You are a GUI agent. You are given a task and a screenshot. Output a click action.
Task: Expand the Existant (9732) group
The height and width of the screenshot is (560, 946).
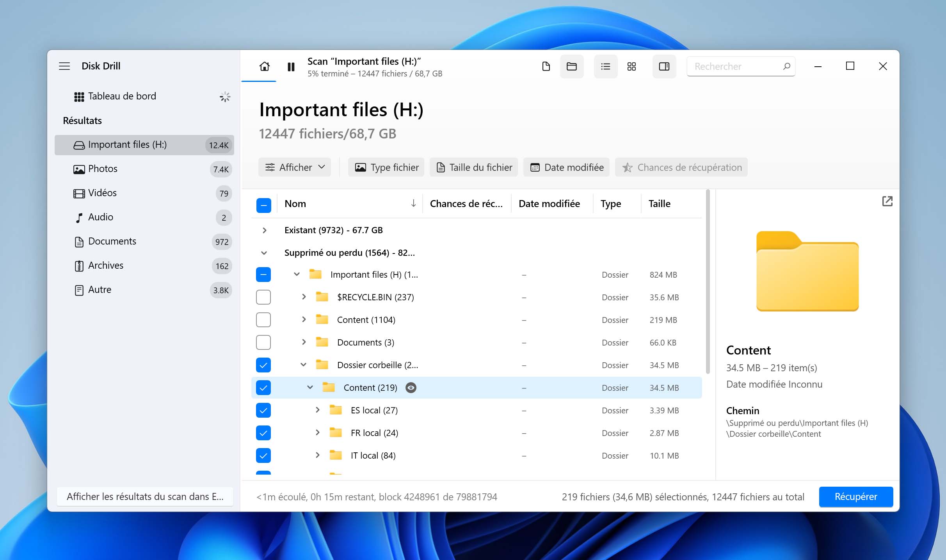click(x=265, y=230)
